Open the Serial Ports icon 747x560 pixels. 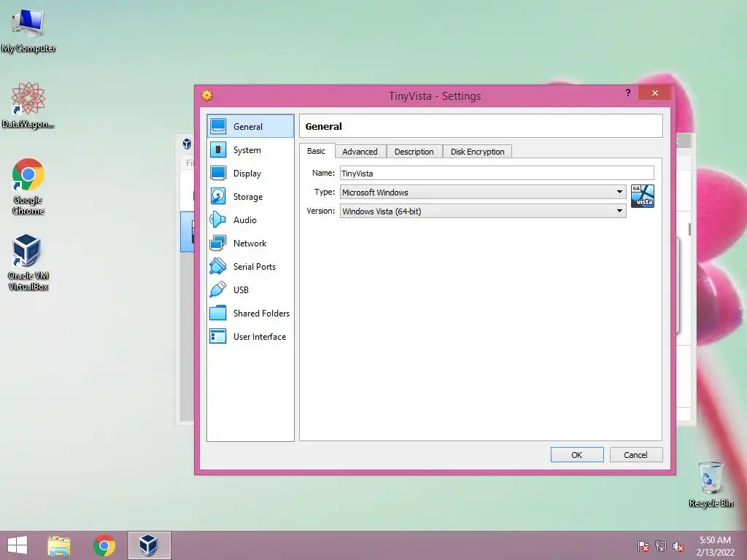[218, 266]
